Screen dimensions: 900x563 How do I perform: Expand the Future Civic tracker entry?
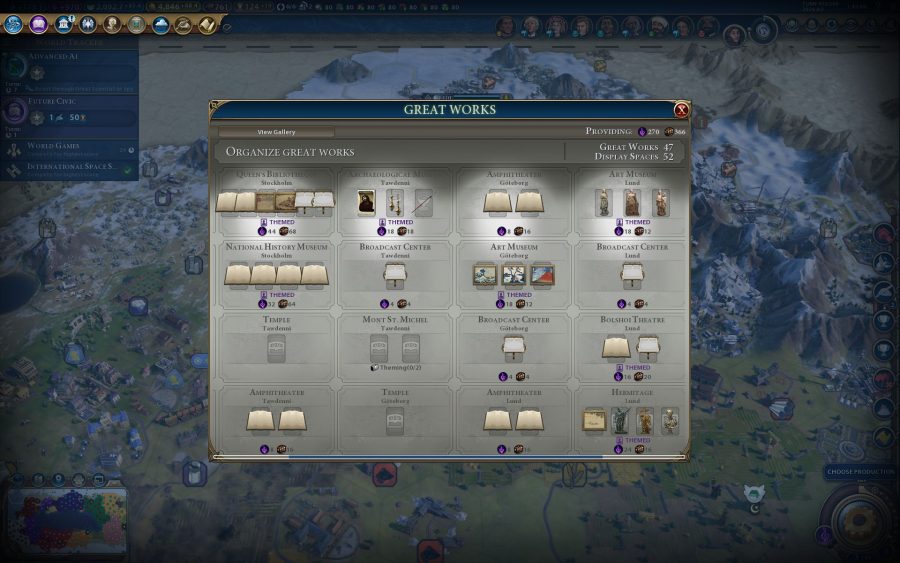(x=69, y=112)
